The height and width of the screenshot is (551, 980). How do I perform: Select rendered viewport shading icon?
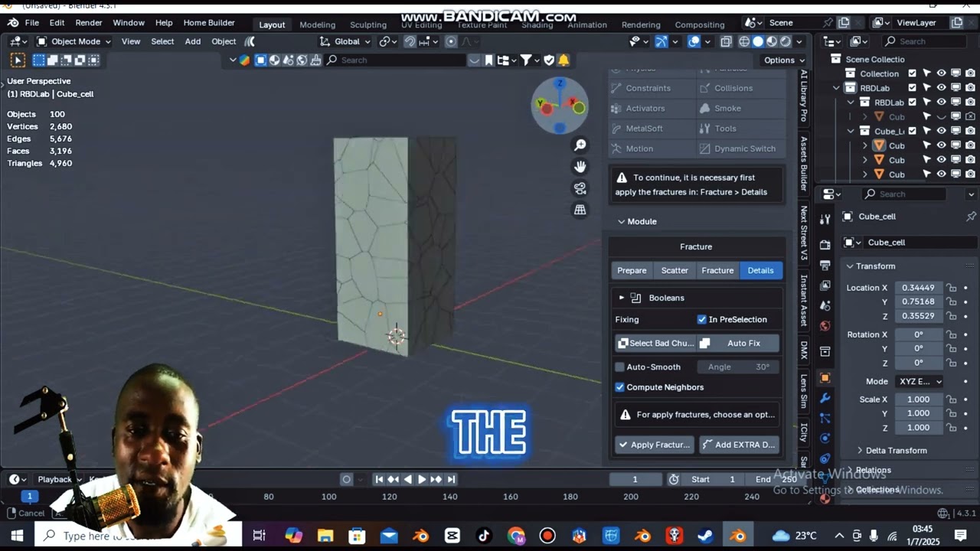click(x=786, y=41)
